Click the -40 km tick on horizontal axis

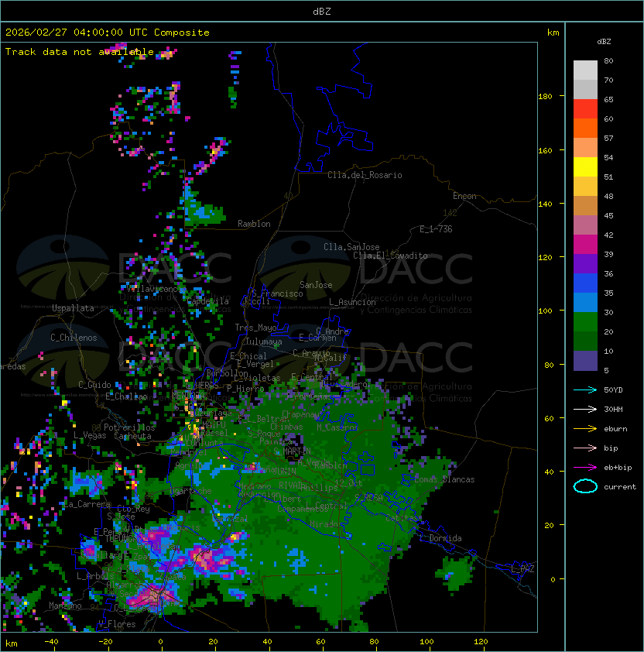(x=51, y=642)
